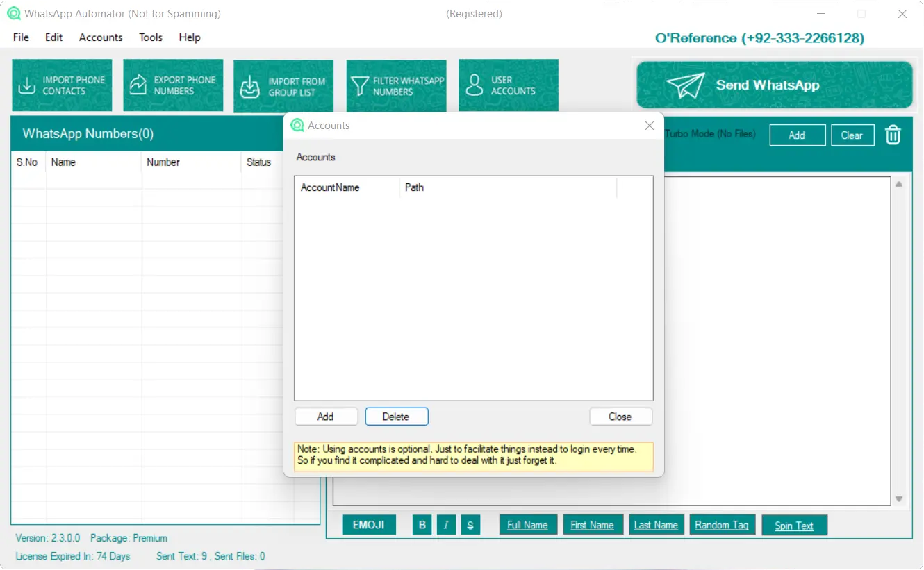
Task: Click the Number column header
Action: 192,162
